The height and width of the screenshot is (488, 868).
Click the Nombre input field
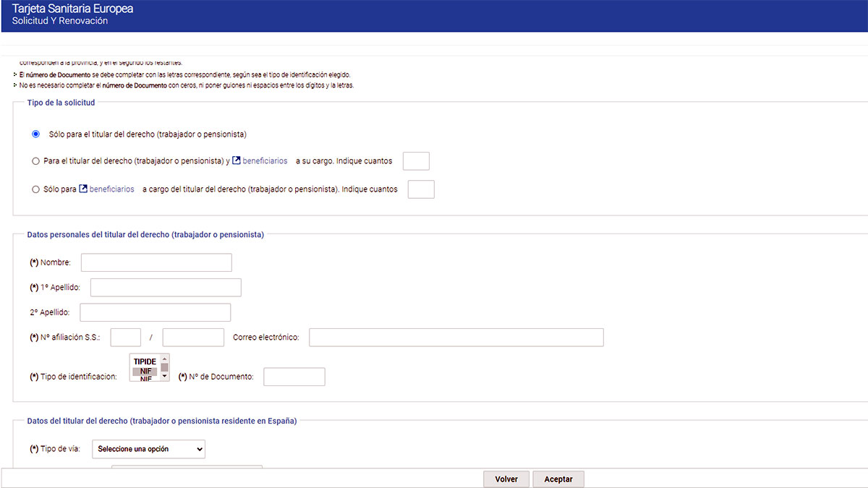click(x=156, y=262)
